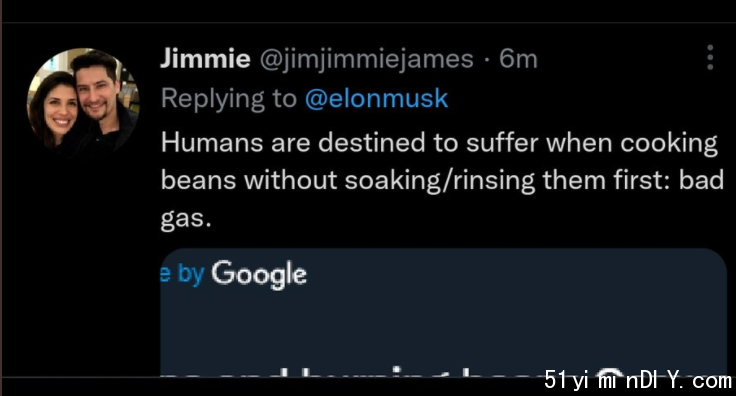Click the display name Jimmie
This screenshot has height=396, width=736.
tap(205, 59)
